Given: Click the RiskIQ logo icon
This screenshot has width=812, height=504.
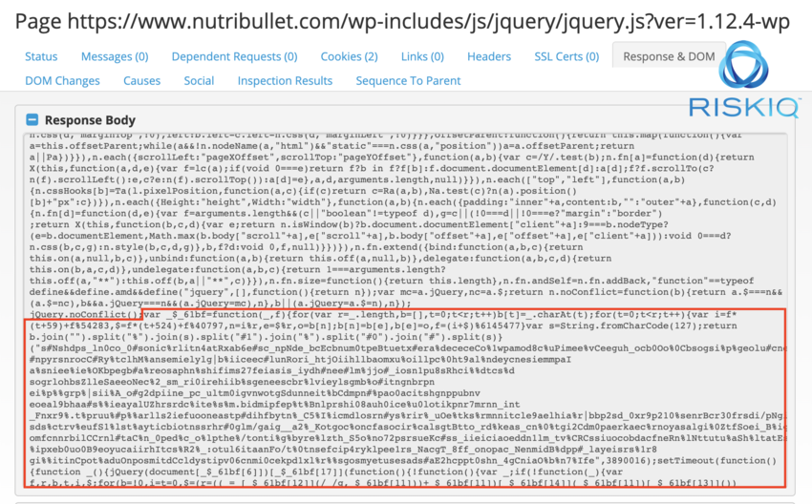Looking at the screenshot, I should [x=743, y=65].
